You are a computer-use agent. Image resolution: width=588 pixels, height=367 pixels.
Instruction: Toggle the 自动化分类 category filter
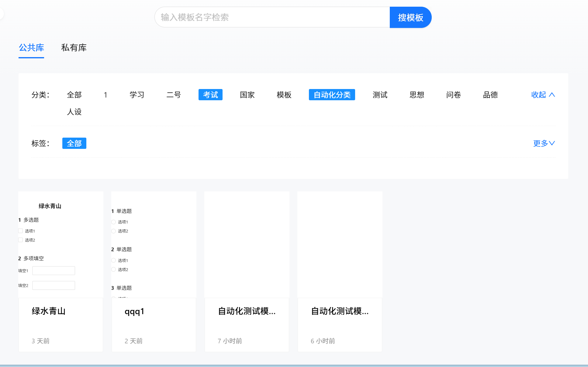tap(332, 95)
